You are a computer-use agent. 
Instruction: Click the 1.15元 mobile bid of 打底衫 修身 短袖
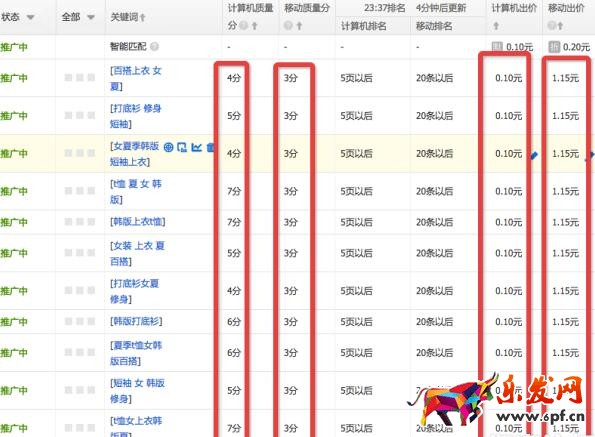pyautogui.click(x=565, y=116)
